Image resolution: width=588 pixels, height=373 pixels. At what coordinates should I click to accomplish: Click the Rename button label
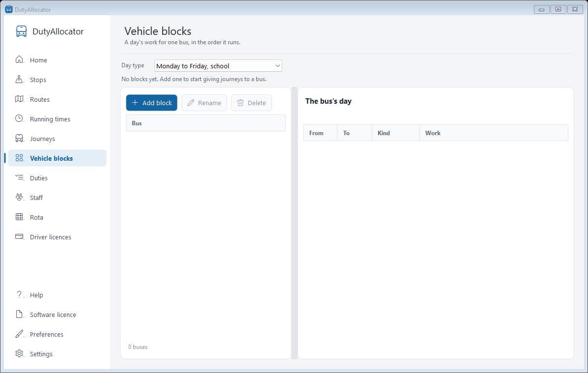pyautogui.click(x=209, y=103)
